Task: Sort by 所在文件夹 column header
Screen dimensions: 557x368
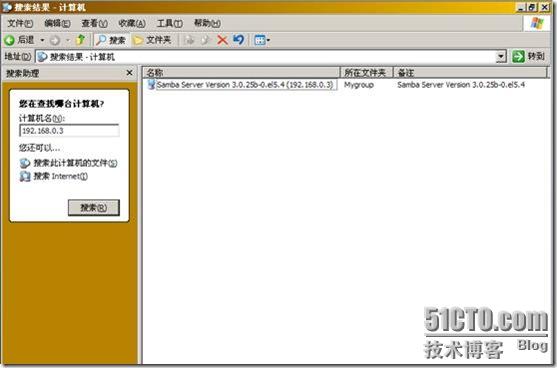Action: [367, 73]
